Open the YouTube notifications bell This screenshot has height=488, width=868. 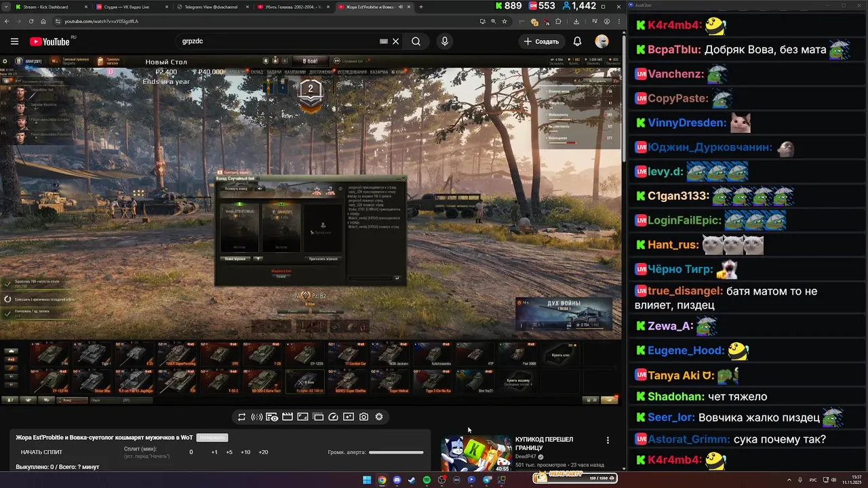tap(577, 41)
